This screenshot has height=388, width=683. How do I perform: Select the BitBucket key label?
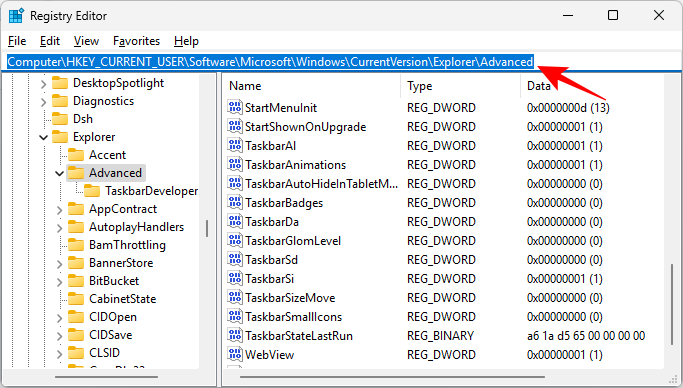click(114, 281)
